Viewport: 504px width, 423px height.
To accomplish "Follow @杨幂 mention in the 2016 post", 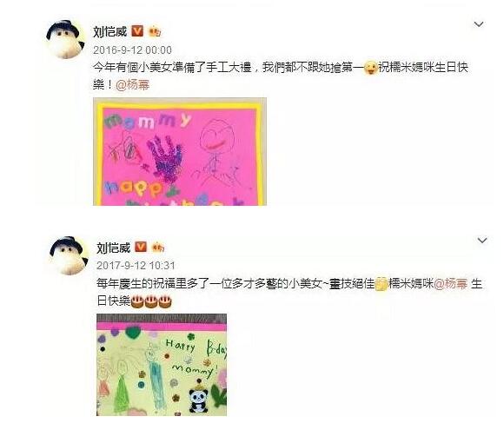I will coord(132,85).
